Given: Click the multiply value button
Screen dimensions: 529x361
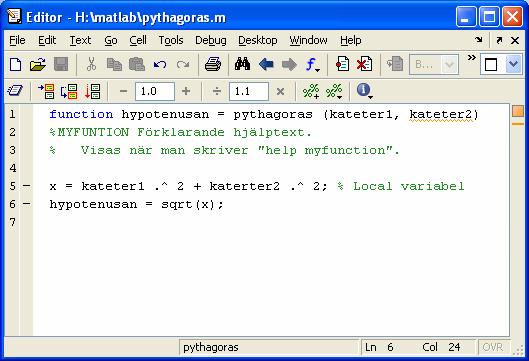Looking at the screenshot, I should pos(280,91).
